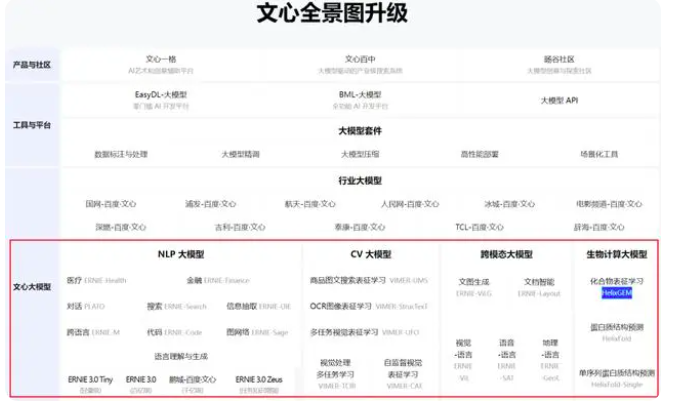The height and width of the screenshot is (403, 686).
Task: Click the CV 大模型 heading
Action: [371, 254]
